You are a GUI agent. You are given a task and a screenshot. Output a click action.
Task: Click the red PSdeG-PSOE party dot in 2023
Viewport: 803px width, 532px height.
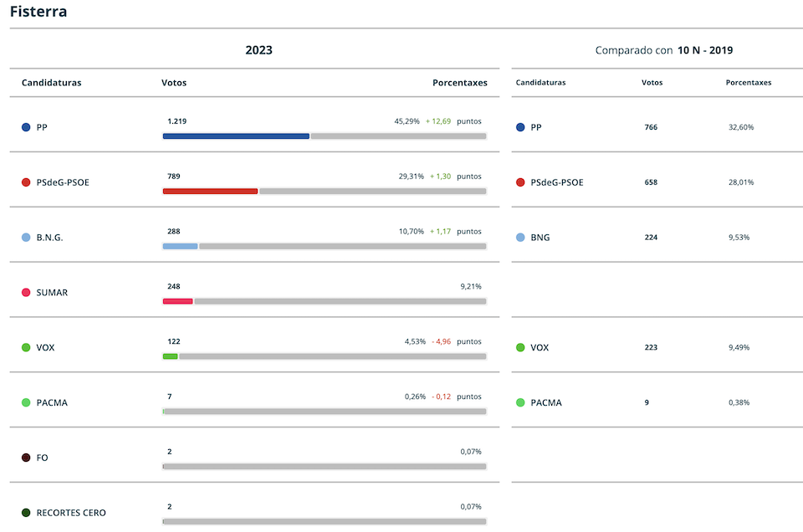point(26,182)
